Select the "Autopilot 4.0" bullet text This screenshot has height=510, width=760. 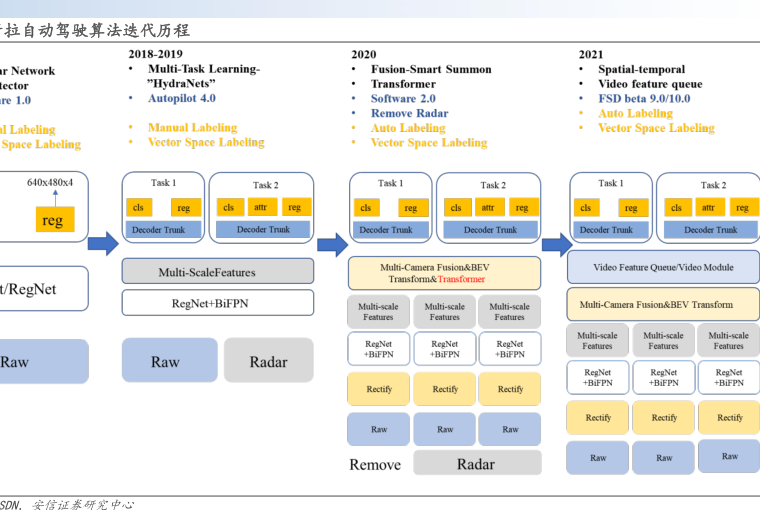tap(182, 98)
